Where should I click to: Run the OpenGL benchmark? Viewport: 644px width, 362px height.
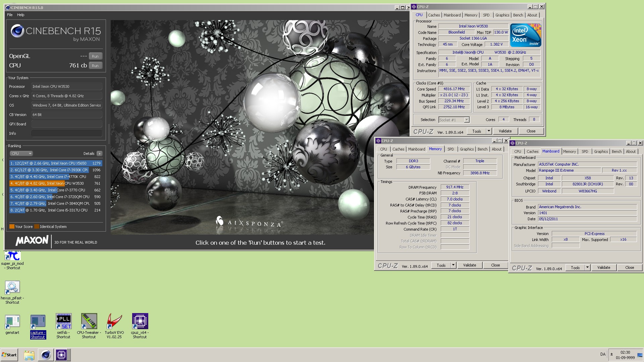(x=95, y=56)
